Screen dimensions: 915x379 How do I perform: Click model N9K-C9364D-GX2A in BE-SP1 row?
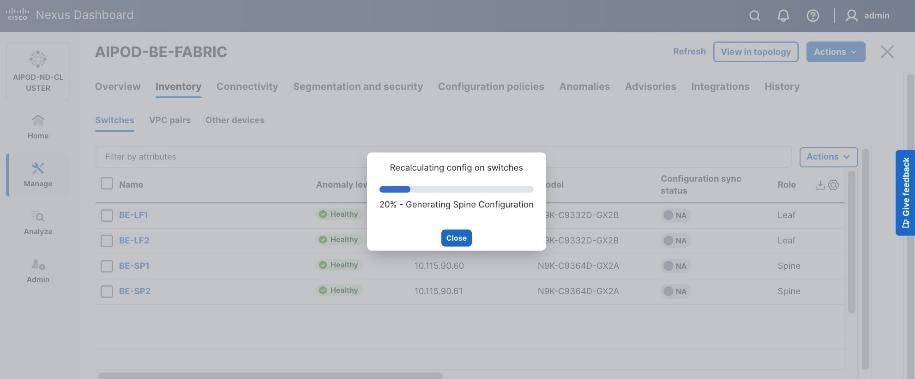coord(578,266)
